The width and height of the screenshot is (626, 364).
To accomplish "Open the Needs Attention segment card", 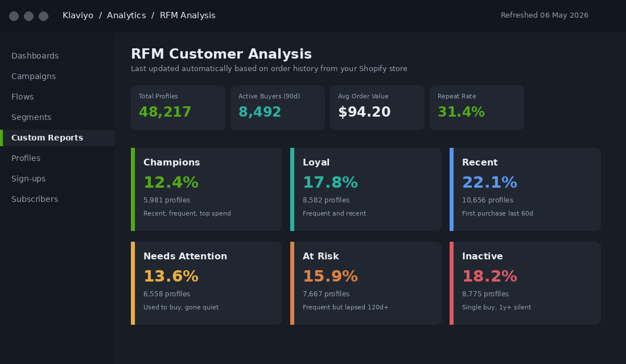I will [207, 283].
